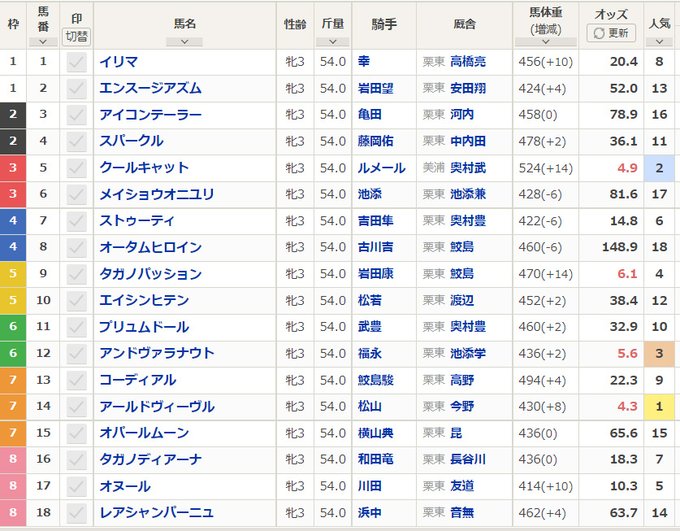Open horse page for プリュムドール

[144, 327]
